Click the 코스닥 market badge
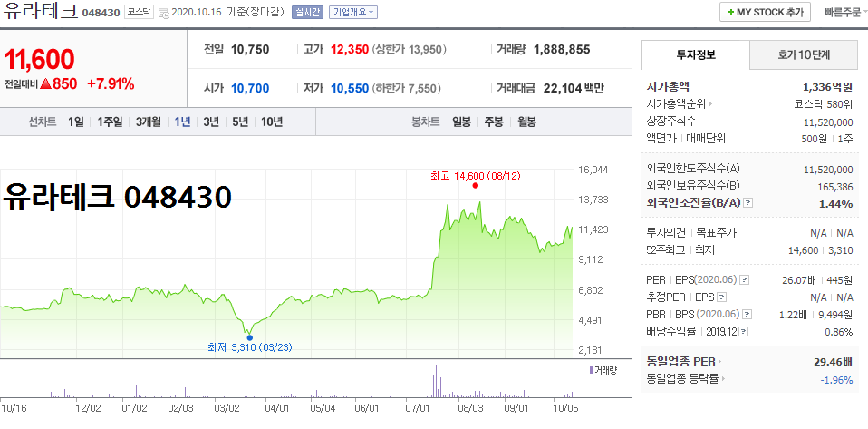 click(x=139, y=12)
